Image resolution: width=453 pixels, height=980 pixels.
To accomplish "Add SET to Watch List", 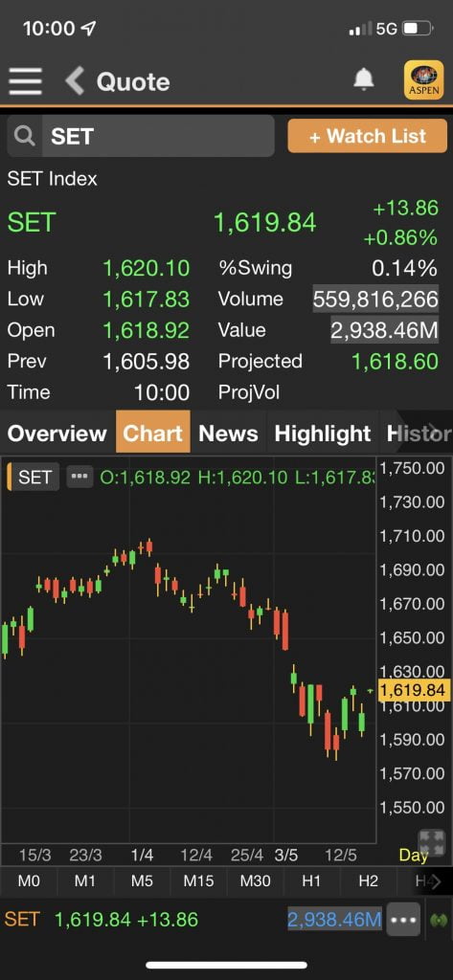I will click(x=367, y=136).
